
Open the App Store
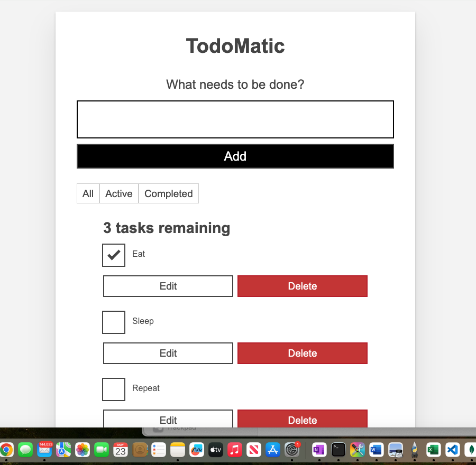click(x=273, y=450)
